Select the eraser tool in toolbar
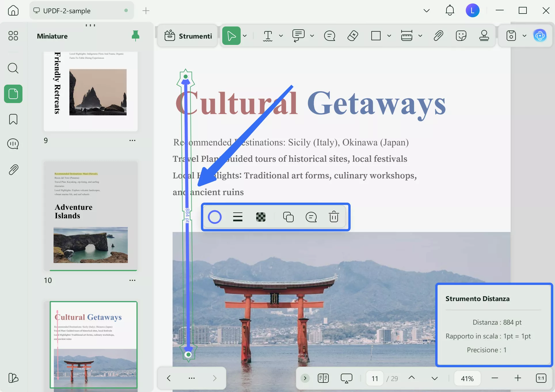 (353, 36)
